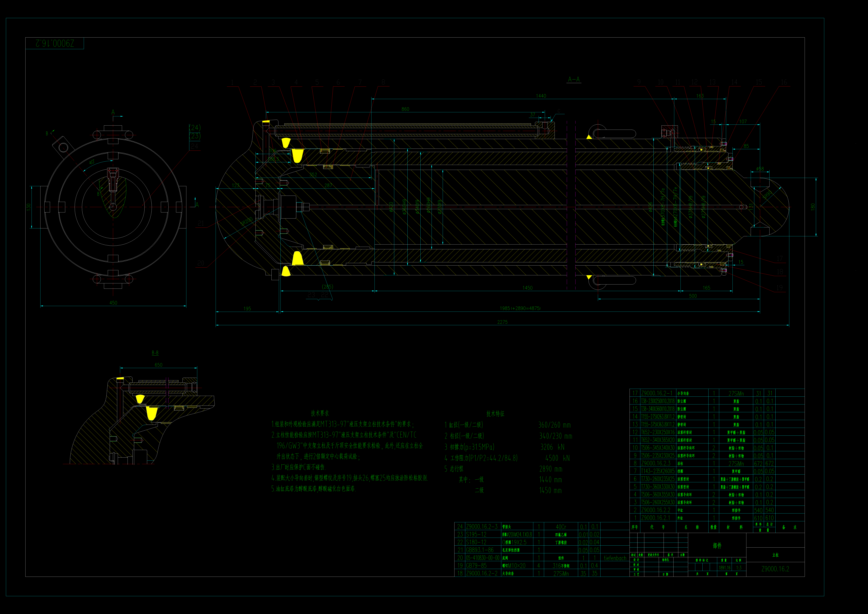Viewport: 868px width, 614px height.
Task: Click the '大导向套' name cell
Action: [508, 574]
